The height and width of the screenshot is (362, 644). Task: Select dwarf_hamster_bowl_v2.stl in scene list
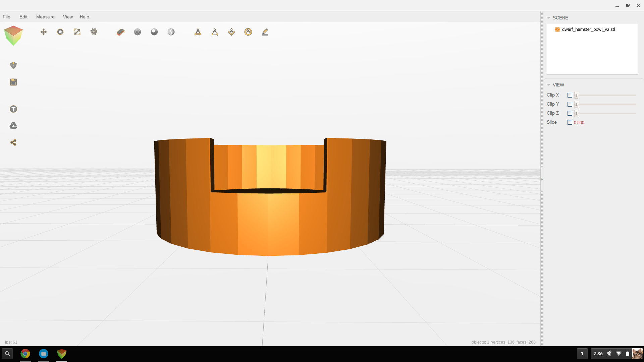point(588,29)
